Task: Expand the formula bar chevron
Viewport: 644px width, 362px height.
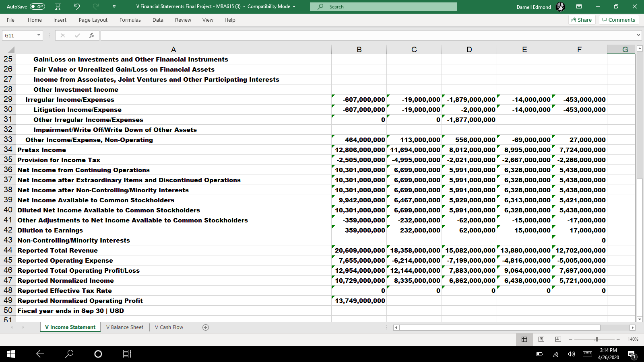Action: click(x=638, y=35)
